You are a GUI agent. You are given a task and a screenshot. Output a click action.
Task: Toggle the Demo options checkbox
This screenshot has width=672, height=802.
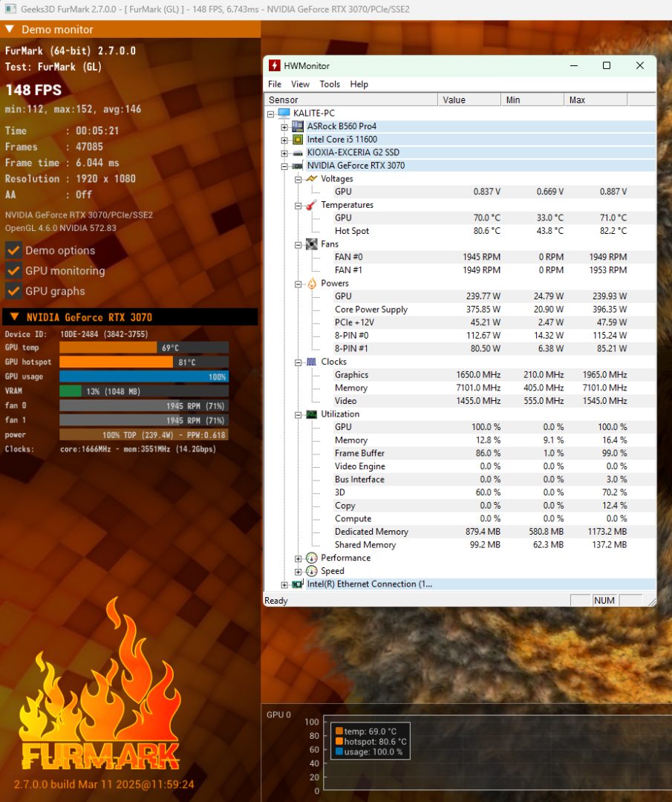tap(13, 250)
